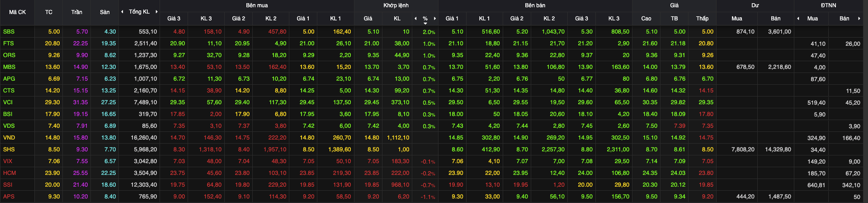This screenshot has width=868, height=203.
Task: Click the Sàn column header
Action: [x=105, y=12]
